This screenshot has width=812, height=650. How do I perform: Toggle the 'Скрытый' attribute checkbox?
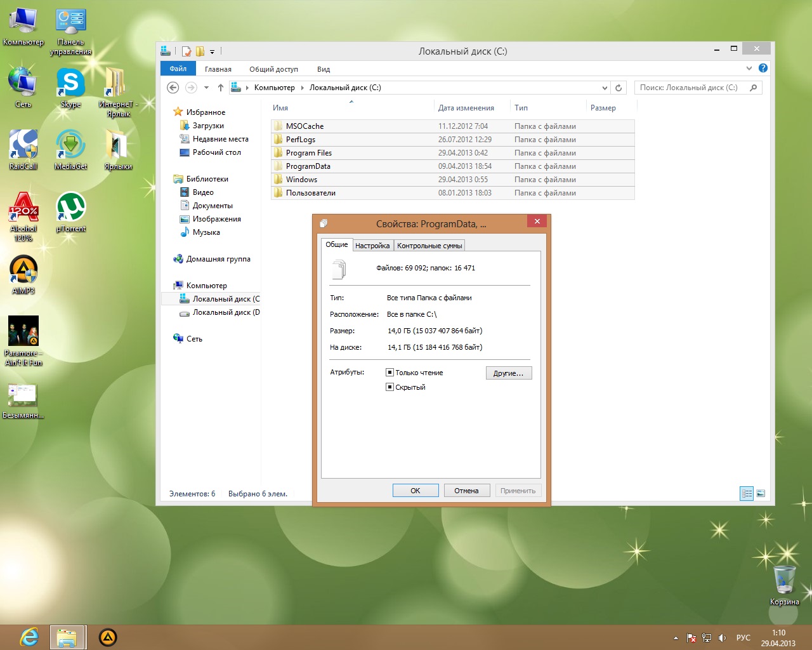point(390,387)
